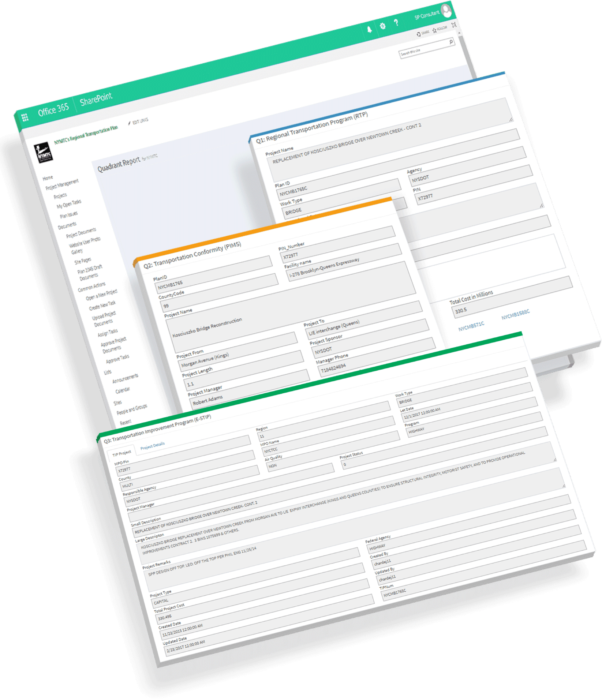Click the focus on content icon
The image size is (602, 700).
(454, 25)
